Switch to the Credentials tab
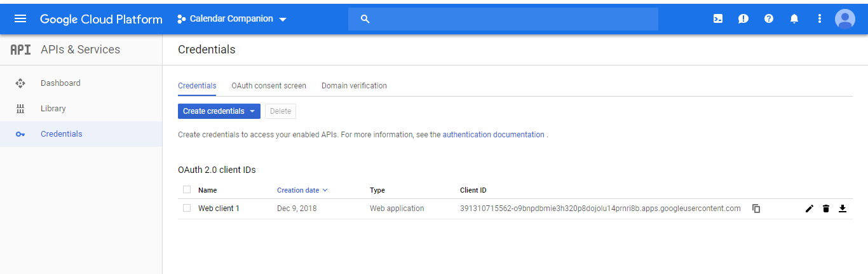Image resolution: width=868 pixels, height=274 pixels. [197, 86]
